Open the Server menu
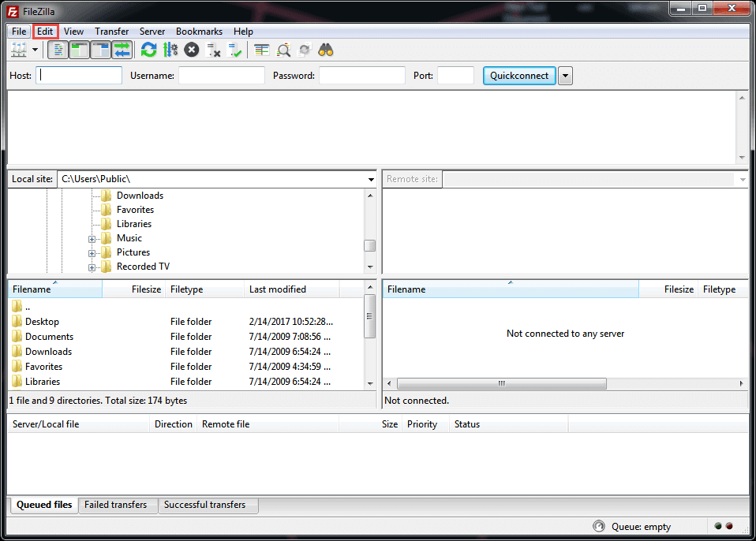The image size is (756, 541). (152, 32)
